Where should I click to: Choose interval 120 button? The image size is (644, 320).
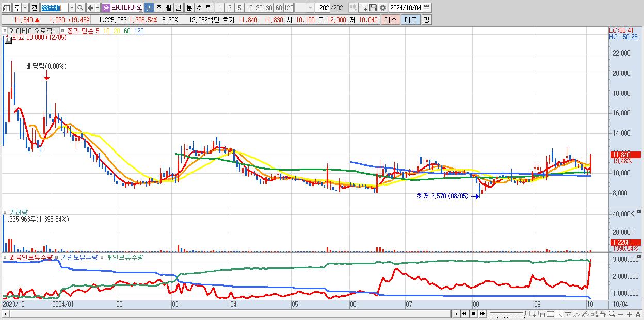click(x=288, y=8)
